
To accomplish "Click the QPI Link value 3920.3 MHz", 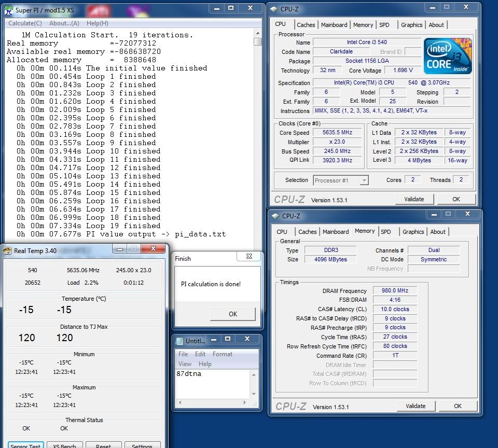I will (337, 160).
